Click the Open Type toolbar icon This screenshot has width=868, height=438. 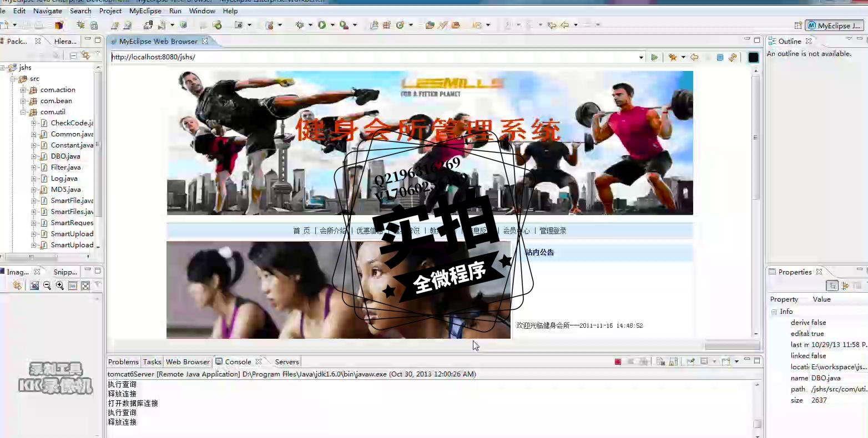tap(430, 25)
